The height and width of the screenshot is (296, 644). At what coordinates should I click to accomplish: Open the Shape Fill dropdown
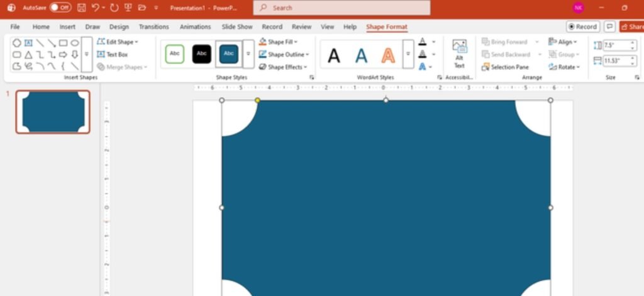point(278,42)
